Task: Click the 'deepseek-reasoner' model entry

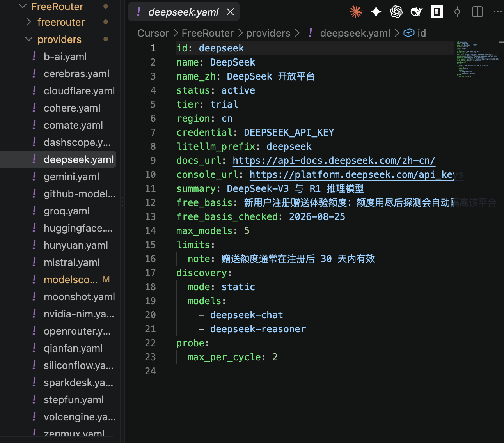Action: click(x=258, y=329)
